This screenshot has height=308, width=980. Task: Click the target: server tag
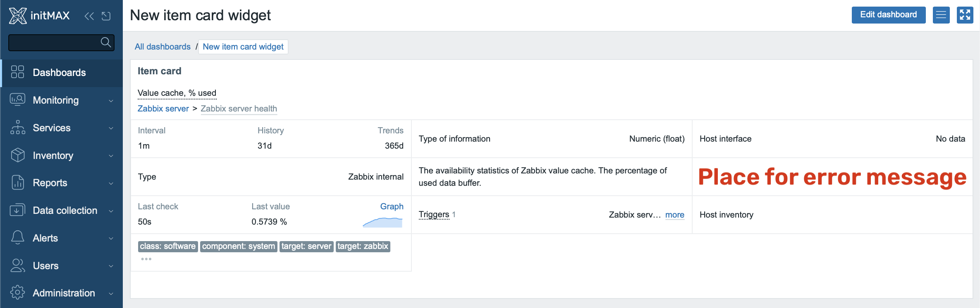coord(306,246)
